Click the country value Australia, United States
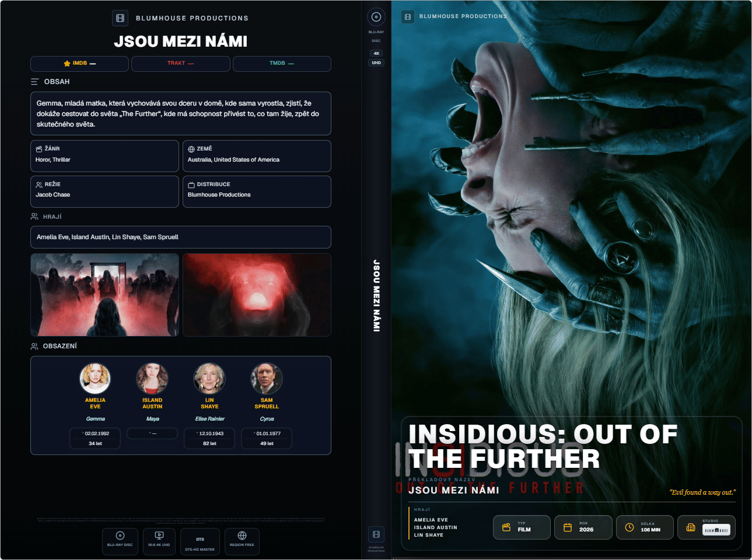The height and width of the screenshot is (560, 752). (x=233, y=160)
